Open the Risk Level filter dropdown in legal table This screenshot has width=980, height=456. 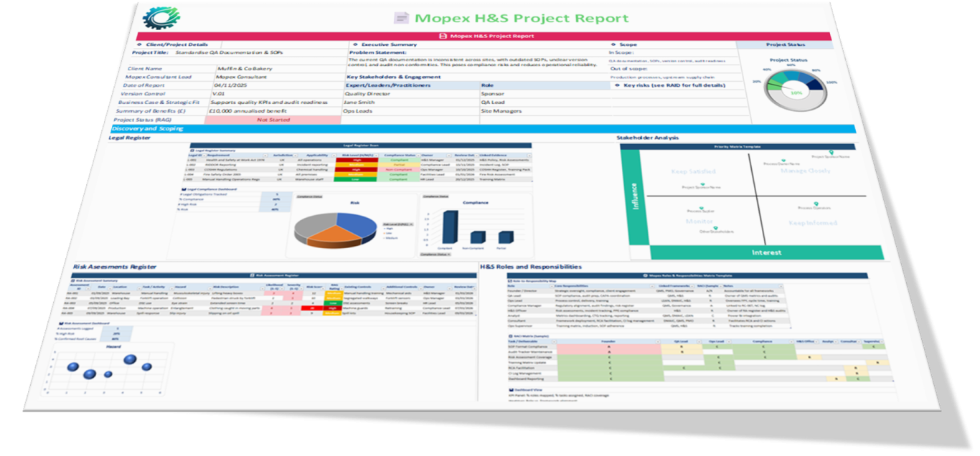[x=377, y=155]
